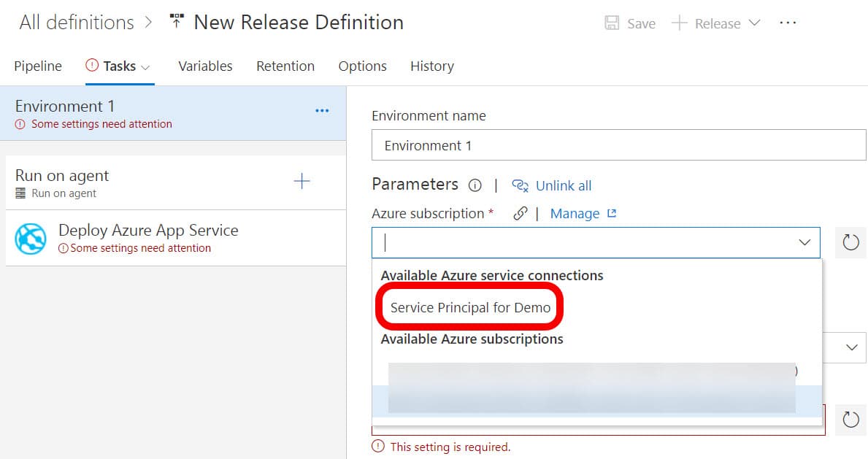Open the Variables tab
This screenshot has width=868, height=459.
[205, 66]
